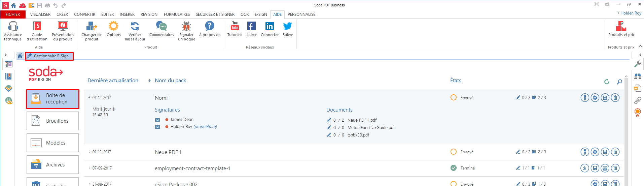Expand the Neue PDF 1 row

(90, 152)
